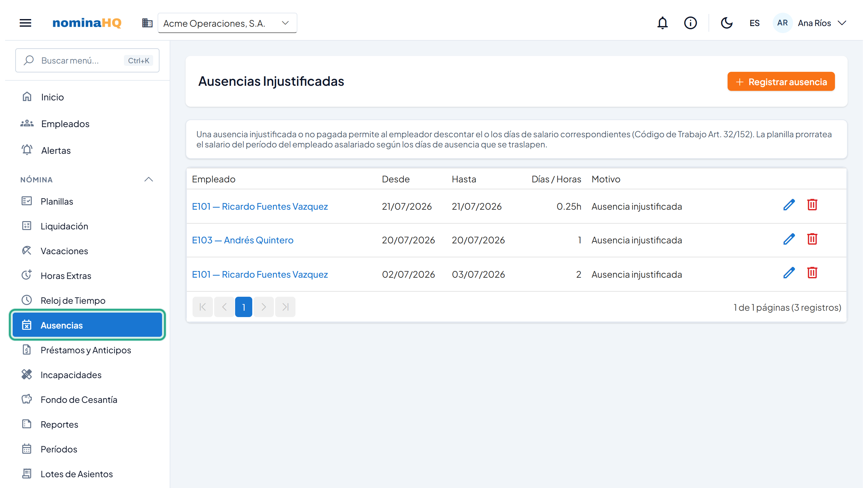Click the Lotes de Asientos icon
868x488 pixels.
click(27, 473)
